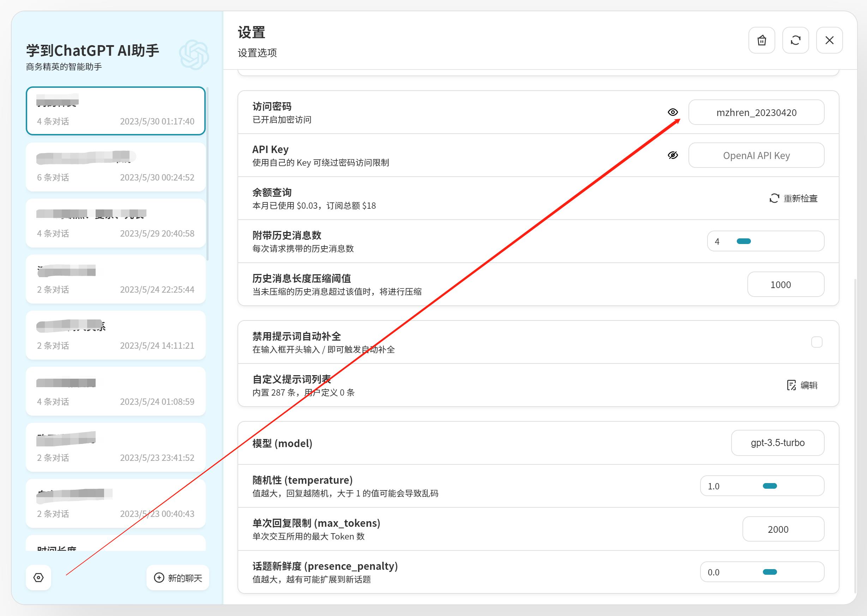Click 重新检查 to recheck balance
Image resolution: width=867 pixels, height=616 pixels.
point(793,199)
